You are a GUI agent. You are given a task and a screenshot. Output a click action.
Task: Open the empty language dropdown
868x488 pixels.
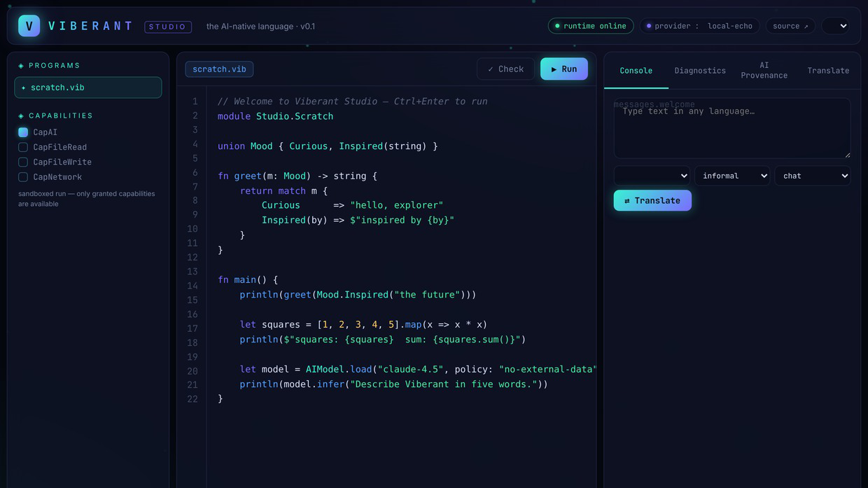click(x=652, y=176)
